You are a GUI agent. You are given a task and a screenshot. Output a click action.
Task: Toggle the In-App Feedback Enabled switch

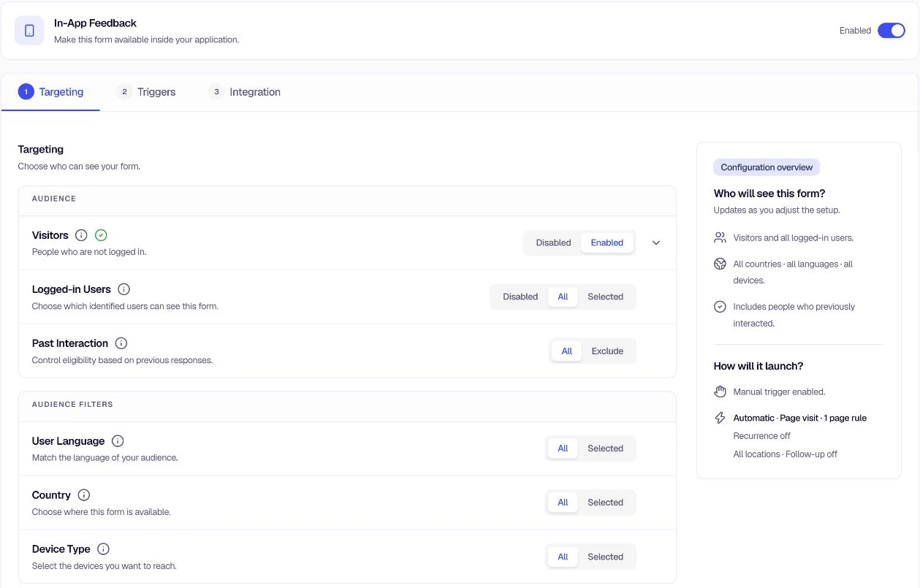pos(892,31)
